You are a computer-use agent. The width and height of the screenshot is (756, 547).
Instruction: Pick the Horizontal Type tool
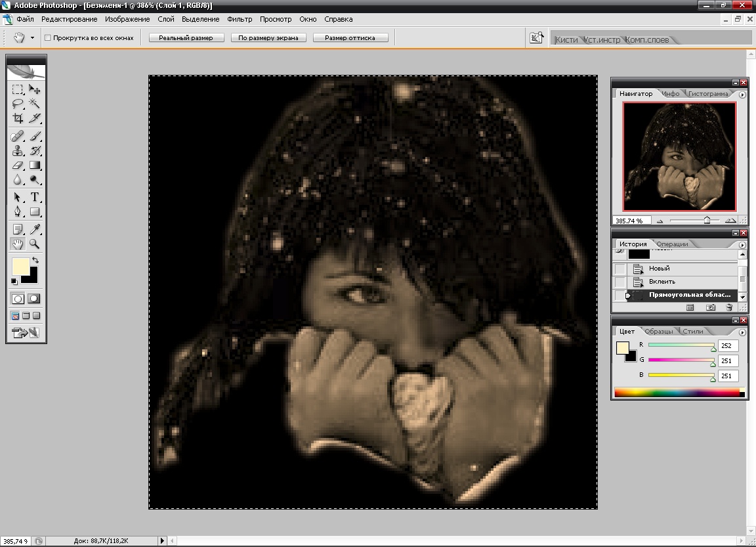[35, 197]
